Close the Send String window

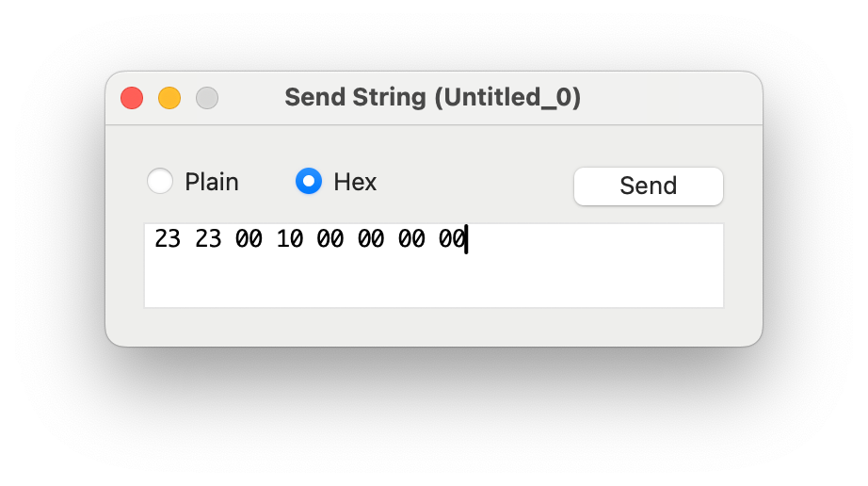tap(132, 98)
